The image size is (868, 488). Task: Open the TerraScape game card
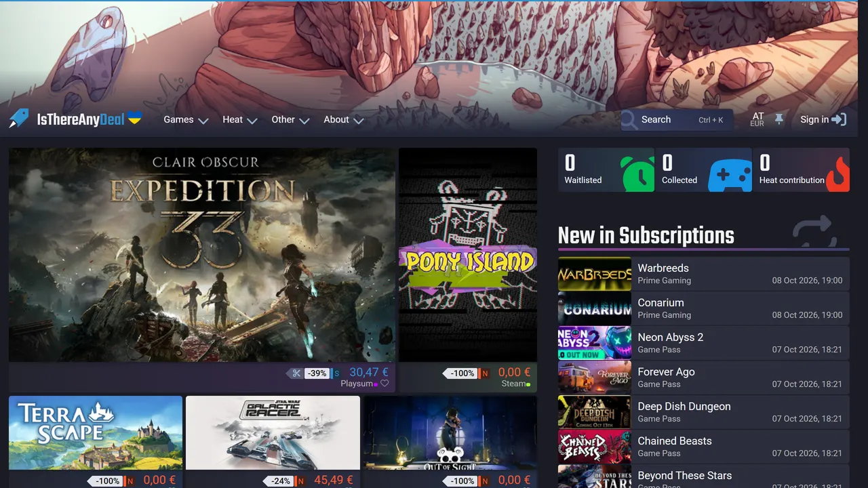click(96, 433)
